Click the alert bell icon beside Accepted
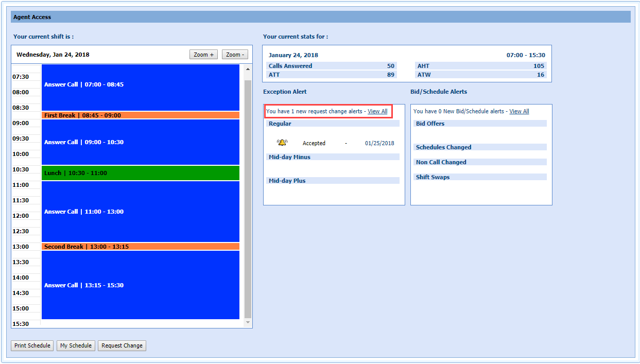Screen dimensions: 640x364 click(x=282, y=143)
